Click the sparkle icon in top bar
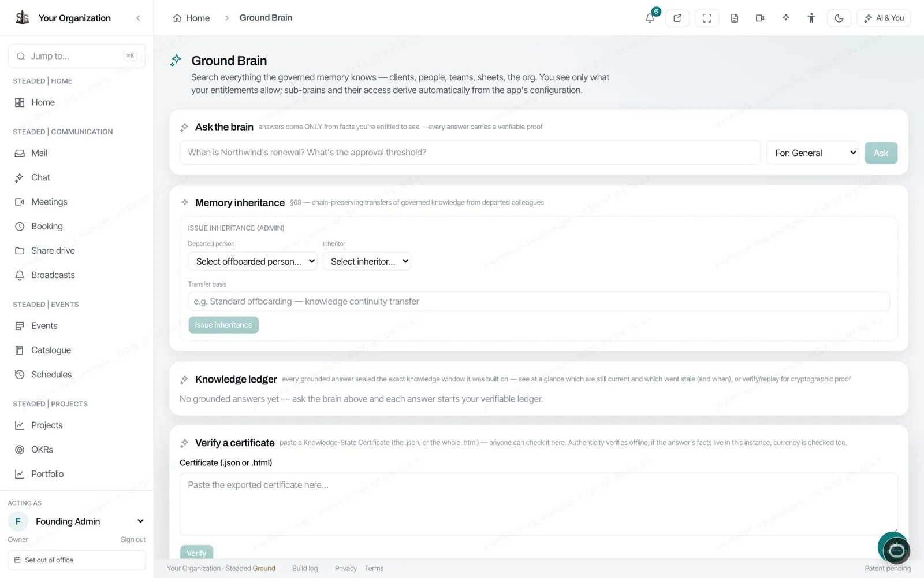This screenshot has height=578, width=924. [x=786, y=18]
